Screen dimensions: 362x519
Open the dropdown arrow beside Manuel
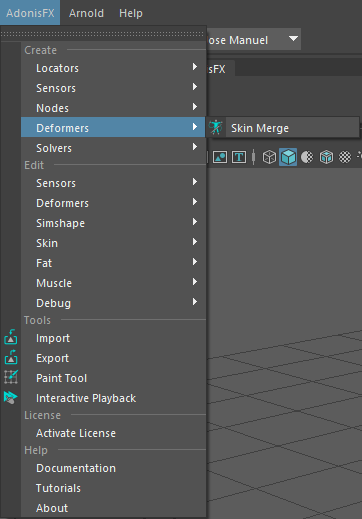pyautogui.click(x=293, y=39)
